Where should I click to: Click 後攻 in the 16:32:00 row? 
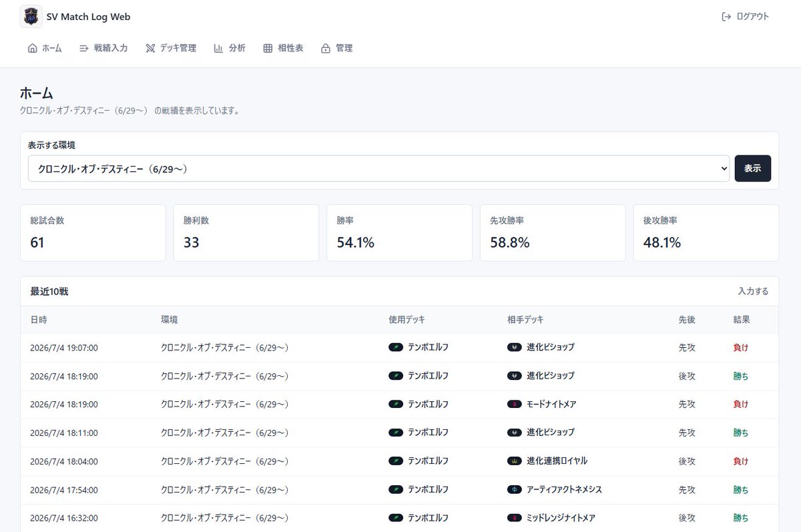click(687, 518)
